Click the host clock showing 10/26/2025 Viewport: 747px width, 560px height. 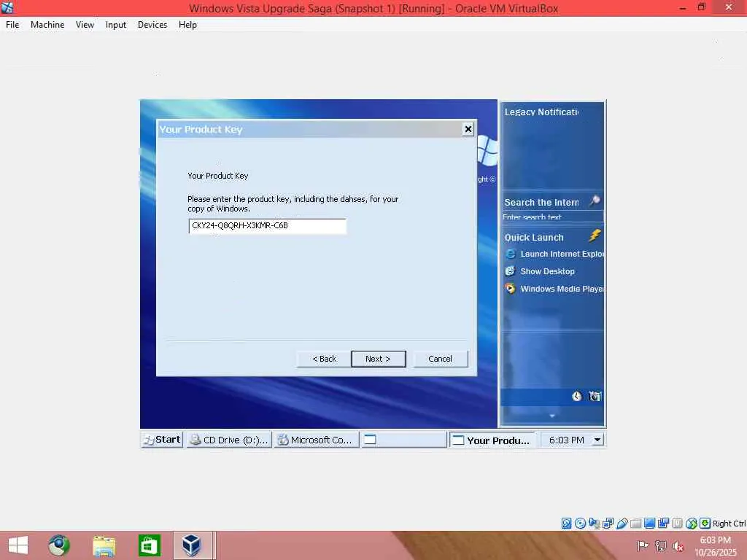[715, 546]
